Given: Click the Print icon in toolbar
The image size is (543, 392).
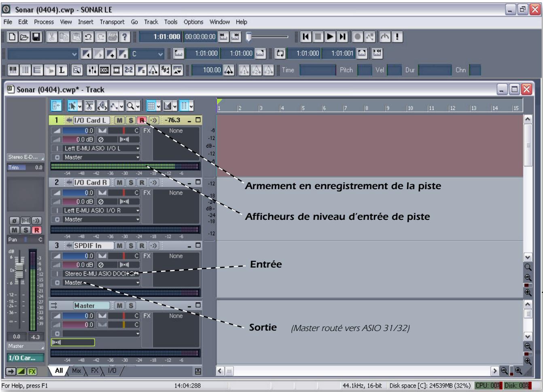Looking at the screenshot, I should point(112,37).
